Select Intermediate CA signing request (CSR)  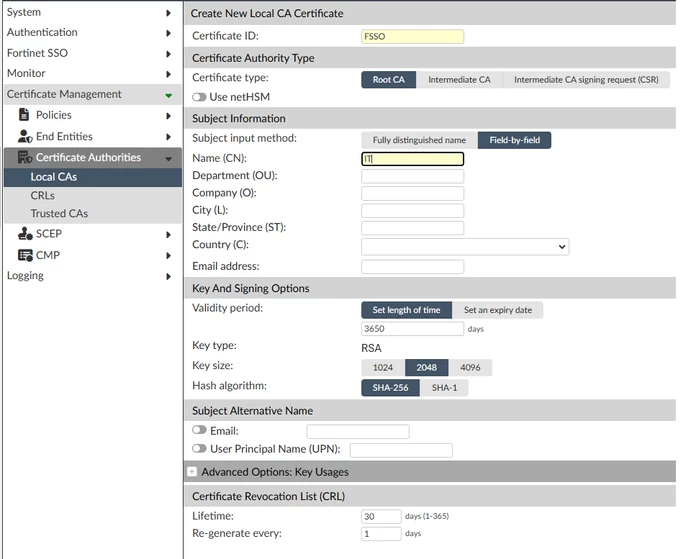pyautogui.click(x=586, y=80)
